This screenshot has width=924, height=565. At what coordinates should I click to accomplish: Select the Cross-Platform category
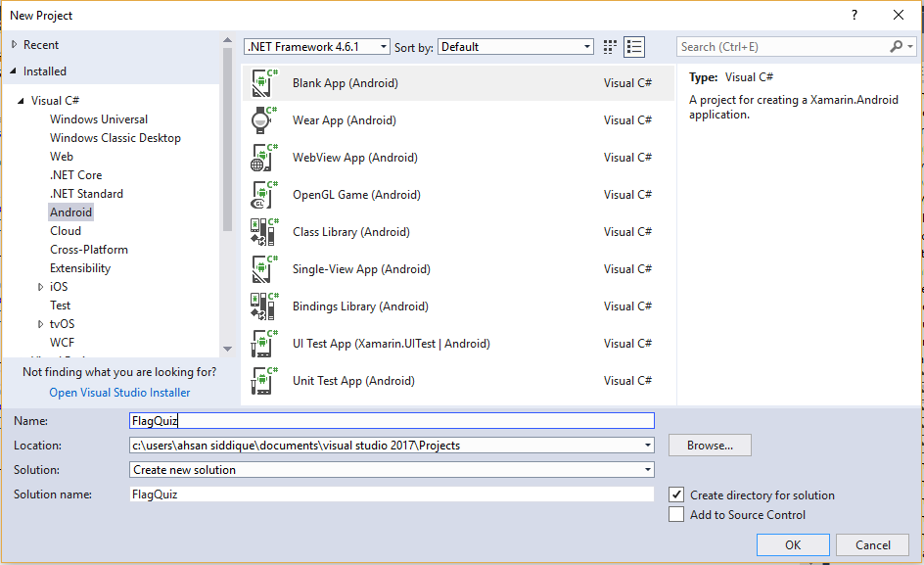click(x=89, y=250)
